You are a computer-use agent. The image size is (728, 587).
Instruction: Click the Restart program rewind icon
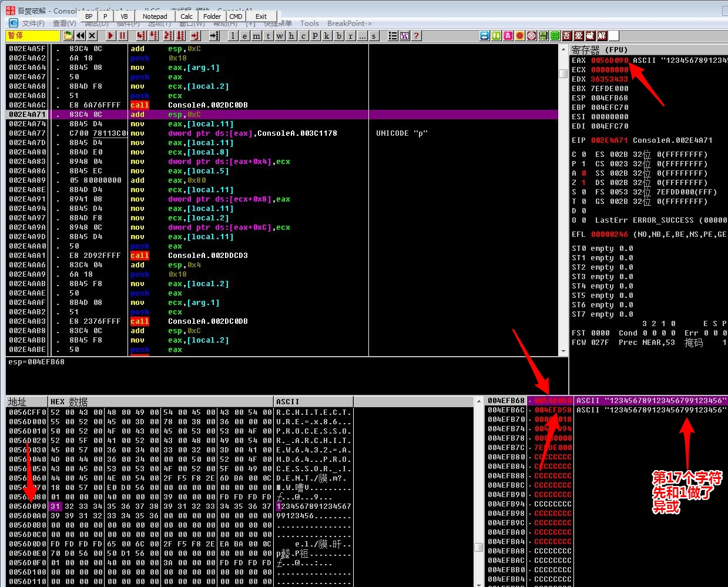click(80, 36)
